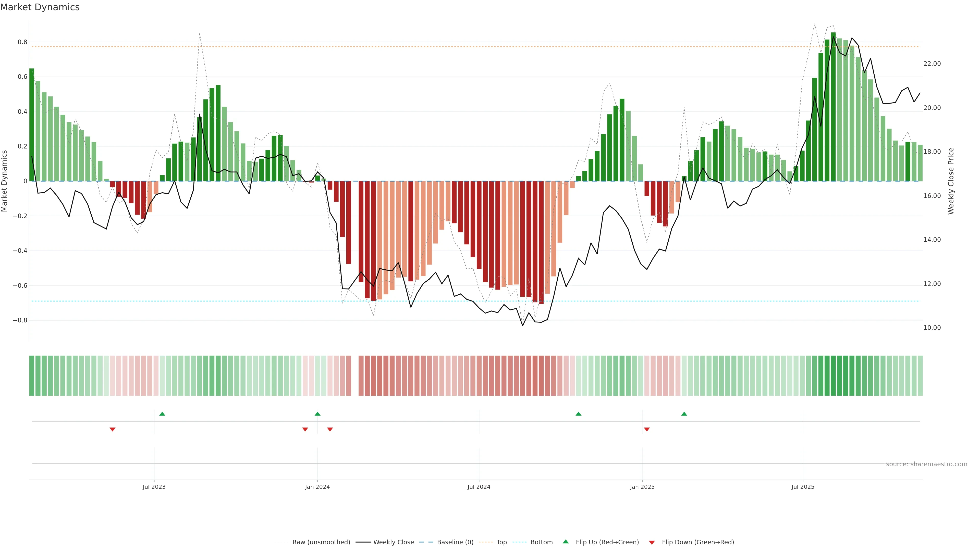Toggle the Weekly Close legend entry
The width and height of the screenshot is (980, 551).
coord(393,542)
